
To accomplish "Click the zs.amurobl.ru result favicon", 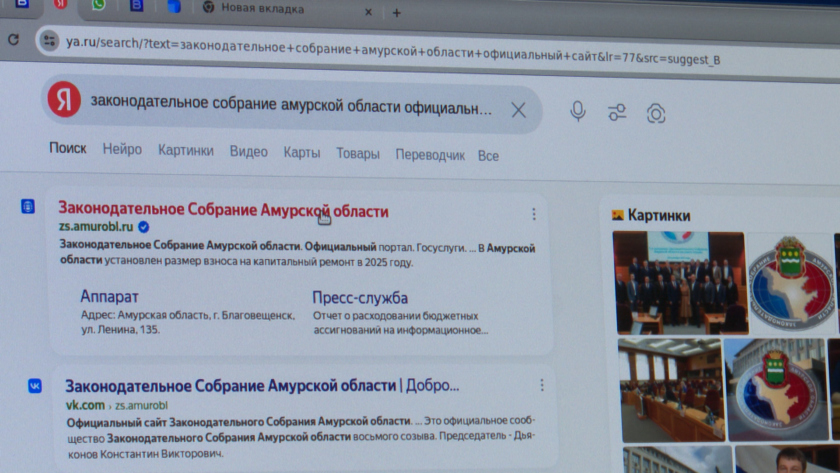I will (28, 206).
